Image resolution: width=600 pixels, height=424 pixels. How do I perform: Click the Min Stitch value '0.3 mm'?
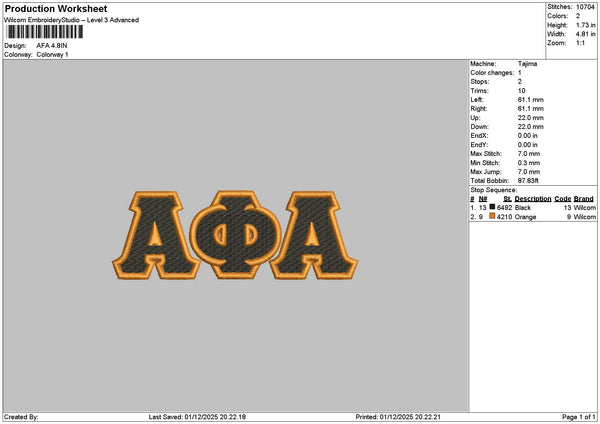click(x=529, y=163)
